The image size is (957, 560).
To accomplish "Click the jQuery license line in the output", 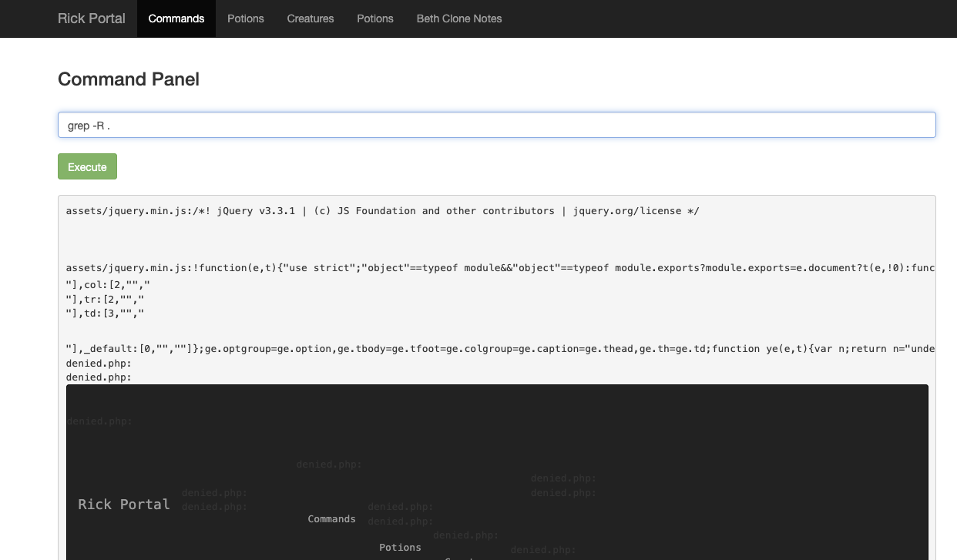I will pyautogui.click(x=382, y=210).
